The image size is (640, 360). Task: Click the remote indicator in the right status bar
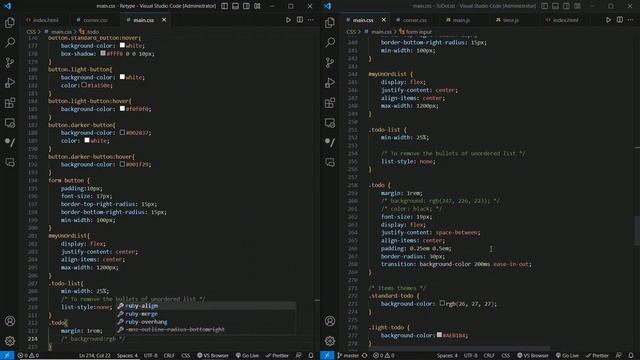pyautogui.click(x=327, y=356)
